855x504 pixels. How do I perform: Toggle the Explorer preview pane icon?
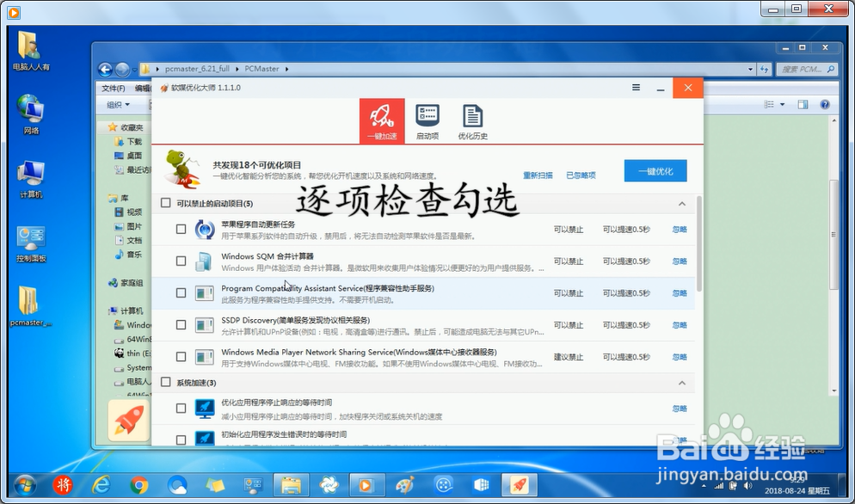[x=803, y=105]
